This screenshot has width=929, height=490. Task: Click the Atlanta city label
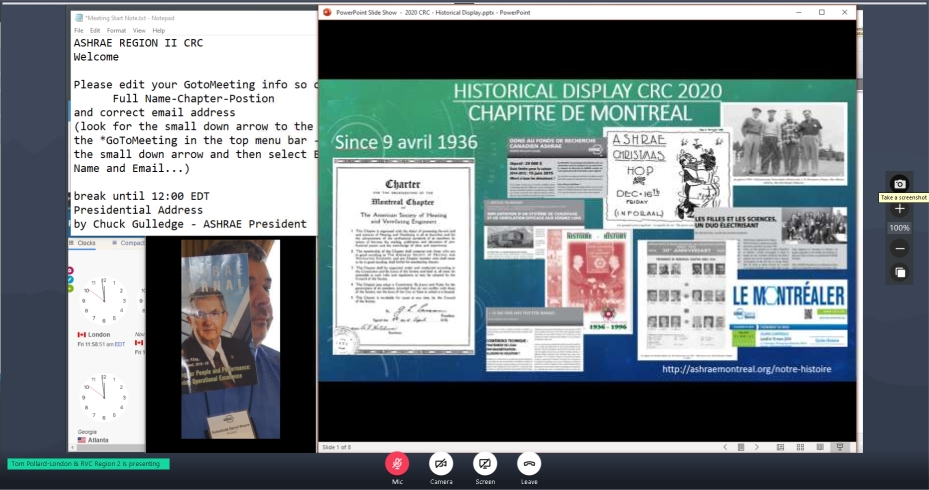[x=98, y=440]
